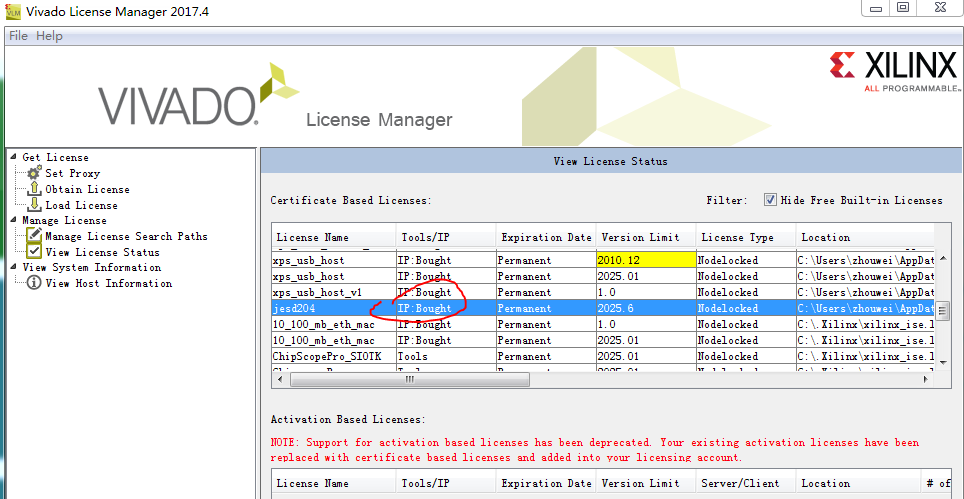This screenshot has width=964, height=499.
Task: Open the Help menu
Action: [x=49, y=36]
